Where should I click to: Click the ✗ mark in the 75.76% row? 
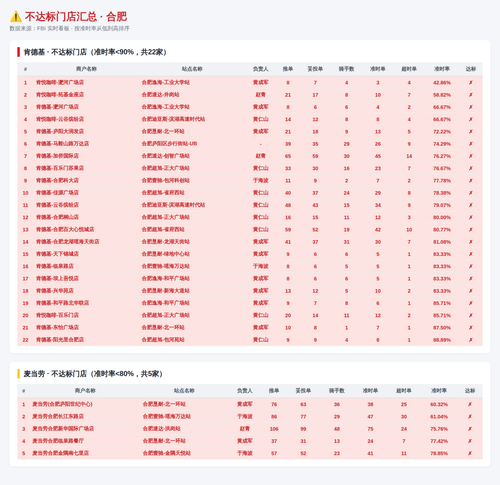[x=470, y=429]
